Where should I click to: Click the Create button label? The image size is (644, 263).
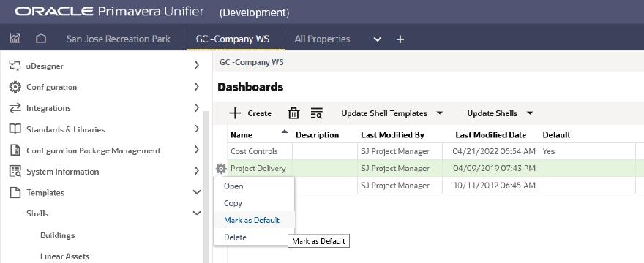click(260, 113)
